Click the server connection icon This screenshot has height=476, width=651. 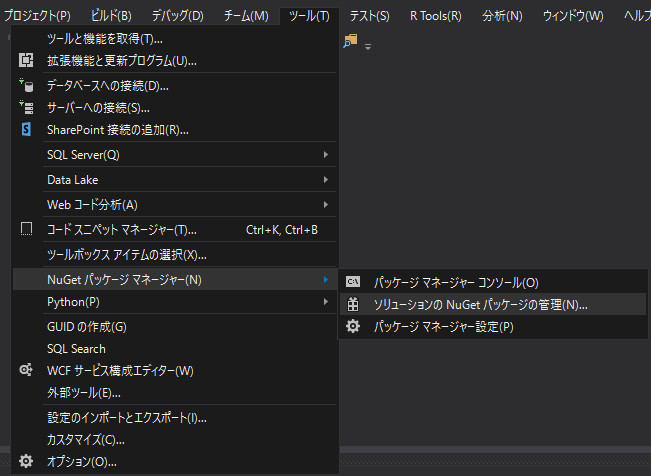tap(26, 107)
